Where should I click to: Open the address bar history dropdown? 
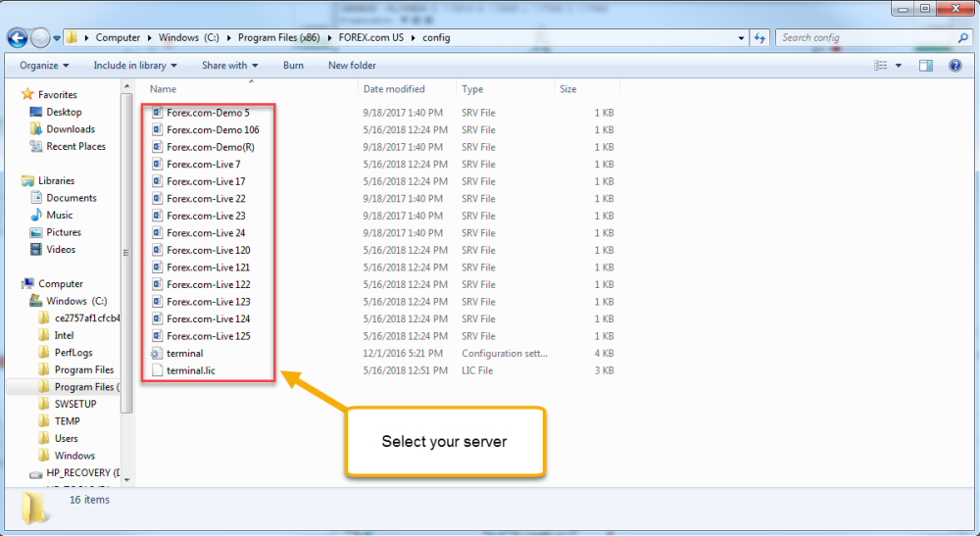[x=741, y=38]
